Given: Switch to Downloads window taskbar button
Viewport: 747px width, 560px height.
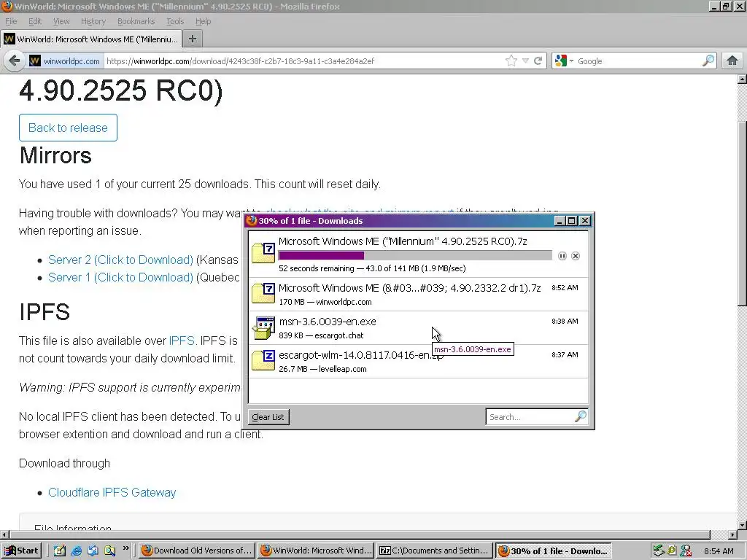Looking at the screenshot, I should pos(554,551).
